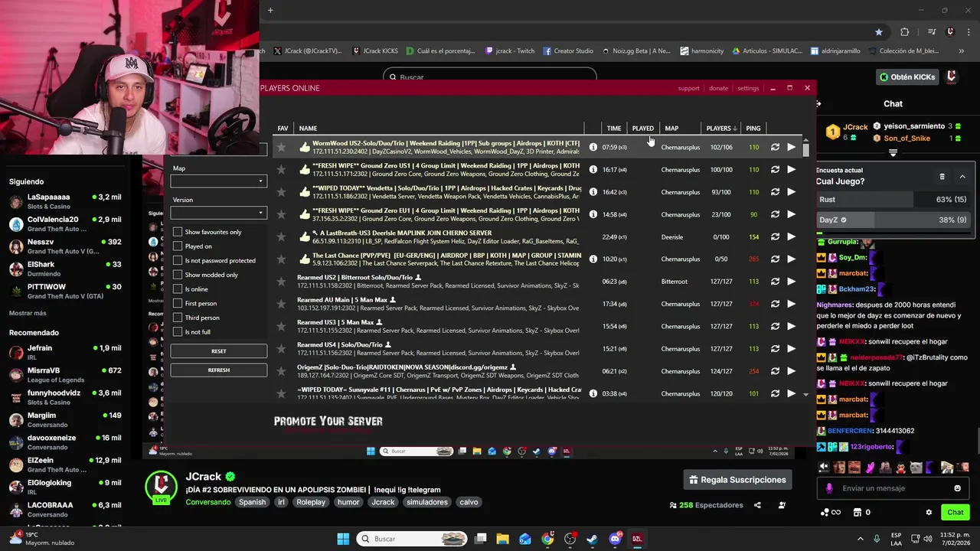Enable Show favourites only checkbox
Screen dimensions: 980x551
(x=178, y=232)
